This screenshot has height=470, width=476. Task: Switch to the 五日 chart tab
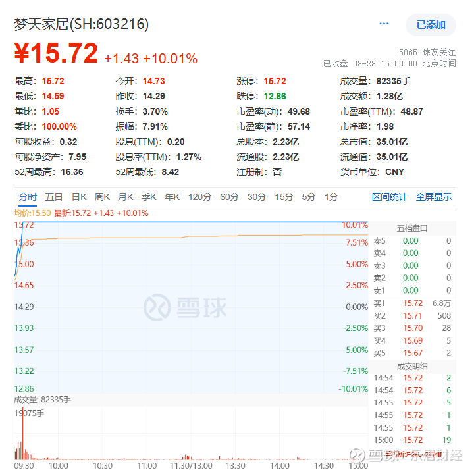pos(54,197)
